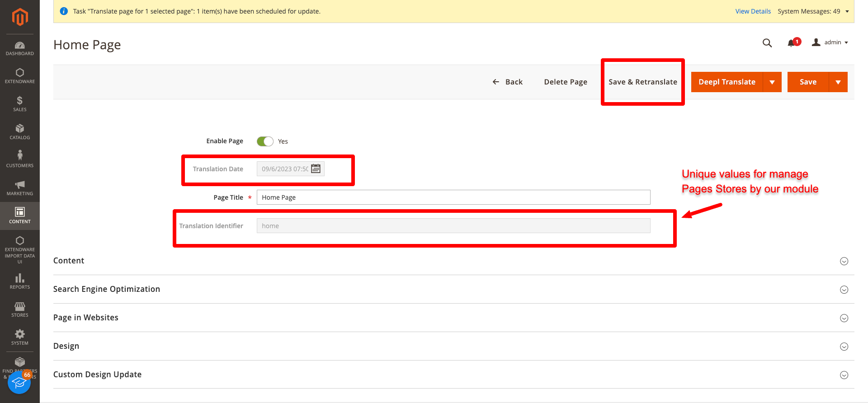Click the View Details link
The height and width of the screenshot is (403, 868).
[753, 11]
